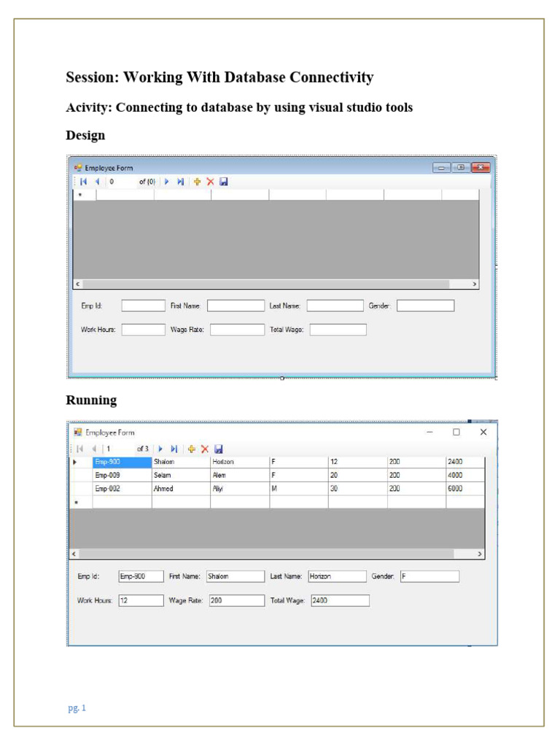Image resolution: width=560 pixels, height=747 pixels.
Task: Click Design Employee Form title icon
Action: (x=78, y=168)
